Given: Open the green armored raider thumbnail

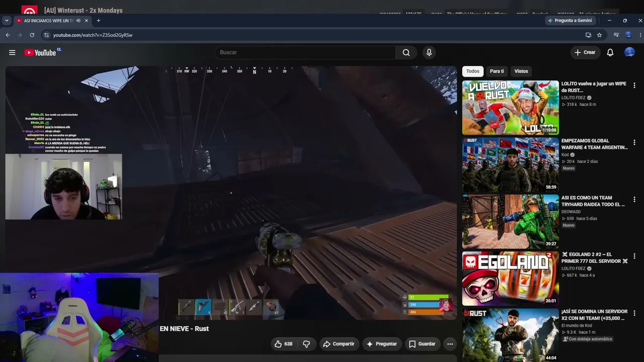Looking at the screenshot, I should point(510,222).
